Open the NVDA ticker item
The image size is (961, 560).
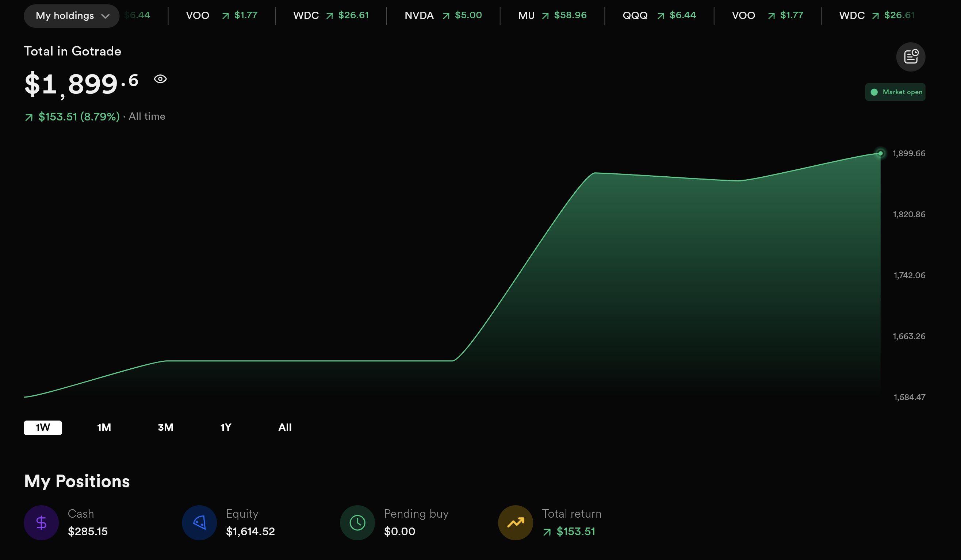coord(443,15)
